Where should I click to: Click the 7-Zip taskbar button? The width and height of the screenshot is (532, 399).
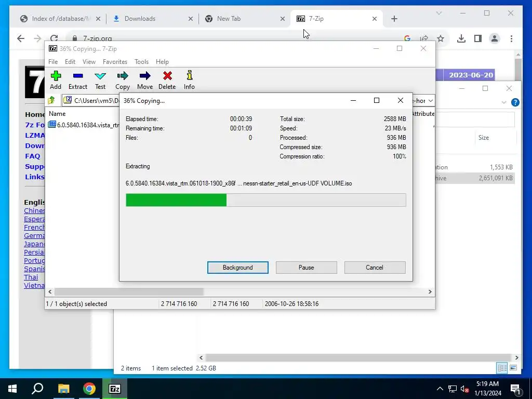click(115, 389)
